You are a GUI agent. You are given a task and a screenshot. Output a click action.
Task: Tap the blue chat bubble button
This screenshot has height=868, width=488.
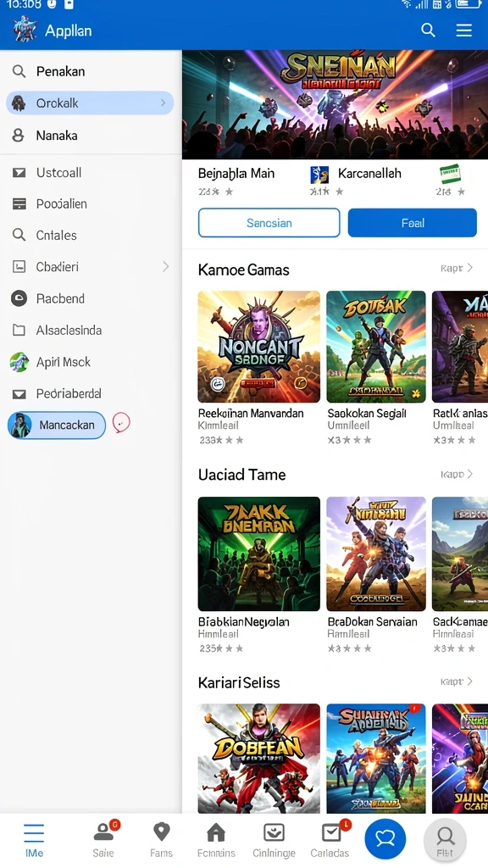coord(385,839)
